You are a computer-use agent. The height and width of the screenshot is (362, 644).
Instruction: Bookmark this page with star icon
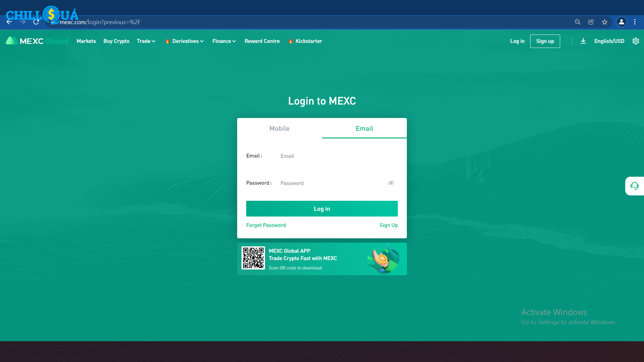click(x=604, y=22)
